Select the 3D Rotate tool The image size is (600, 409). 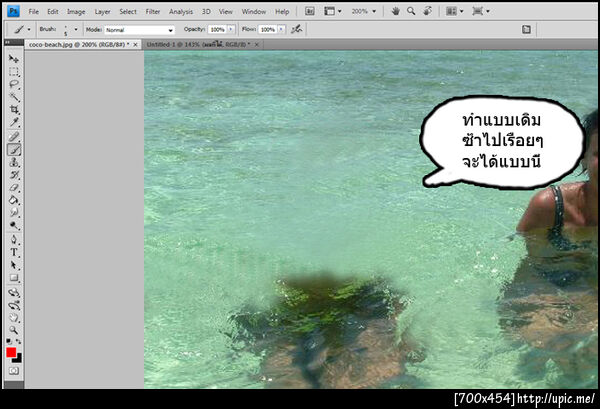coord(14,293)
